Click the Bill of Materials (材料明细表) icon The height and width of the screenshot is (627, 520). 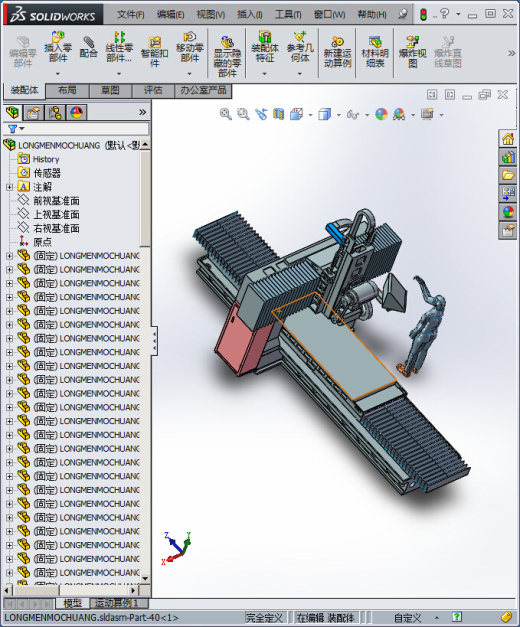[375, 52]
